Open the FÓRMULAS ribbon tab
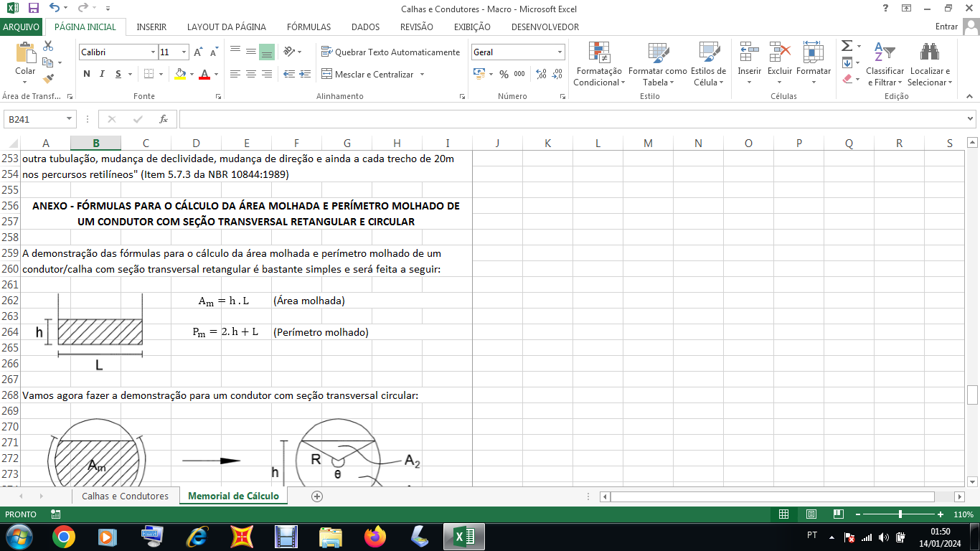The height and width of the screenshot is (551, 980). click(x=308, y=27)
